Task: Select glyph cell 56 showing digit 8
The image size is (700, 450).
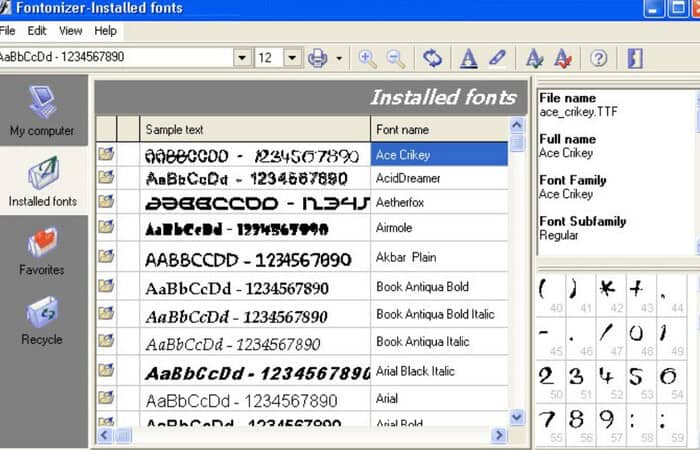Action: [x=581, y=425]
